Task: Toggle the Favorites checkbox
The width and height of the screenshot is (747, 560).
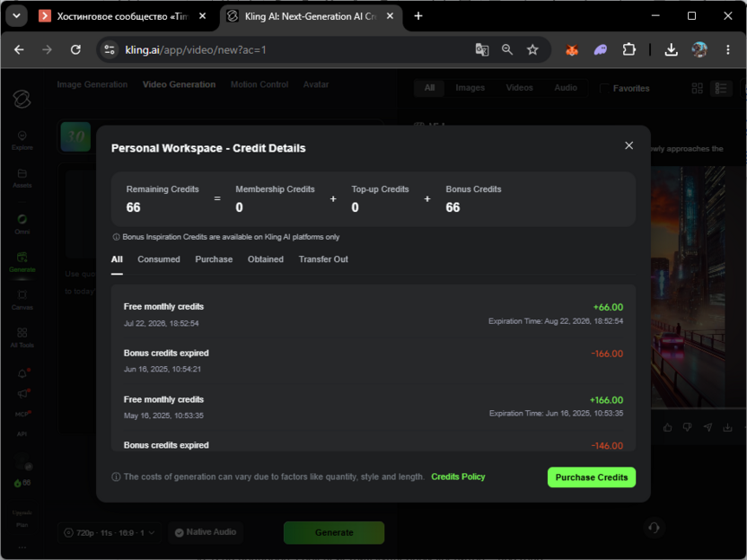Action: 603,89
